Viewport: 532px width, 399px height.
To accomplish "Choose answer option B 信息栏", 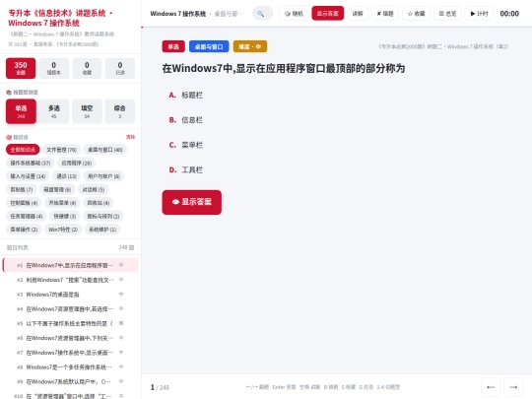I will tap(185, 120).
